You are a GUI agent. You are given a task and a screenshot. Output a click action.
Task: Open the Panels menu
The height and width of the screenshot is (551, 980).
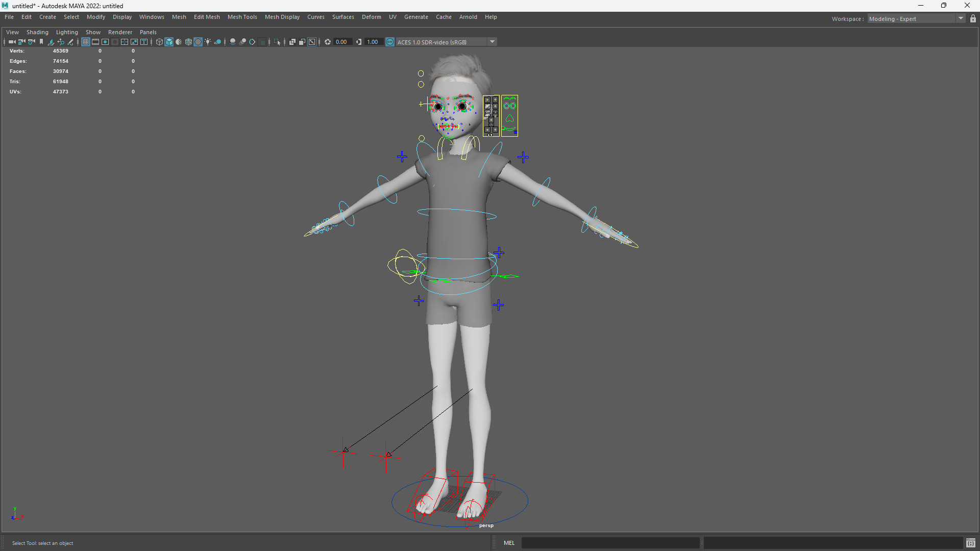point(148,32)
